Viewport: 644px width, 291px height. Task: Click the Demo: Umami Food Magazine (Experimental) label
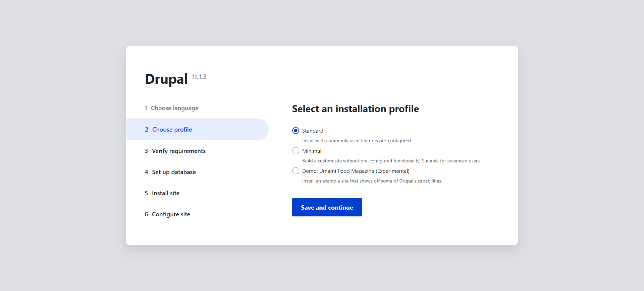pyautogui.click(x=356, y=171)
